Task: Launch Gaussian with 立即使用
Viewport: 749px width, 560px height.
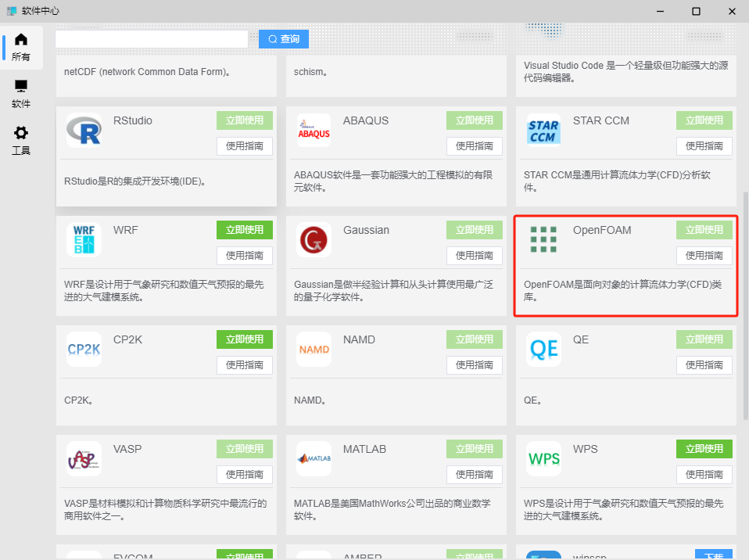Action: [475, 230]
